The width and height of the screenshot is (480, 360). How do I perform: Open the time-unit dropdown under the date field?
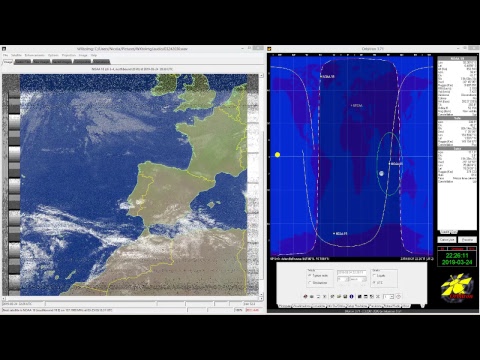coord(358,279)
